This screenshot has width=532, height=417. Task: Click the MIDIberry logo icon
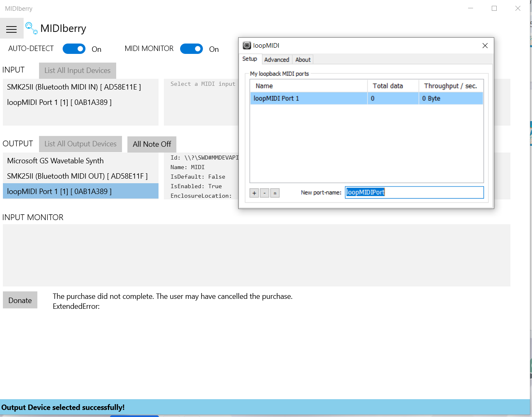click(32, 28)
